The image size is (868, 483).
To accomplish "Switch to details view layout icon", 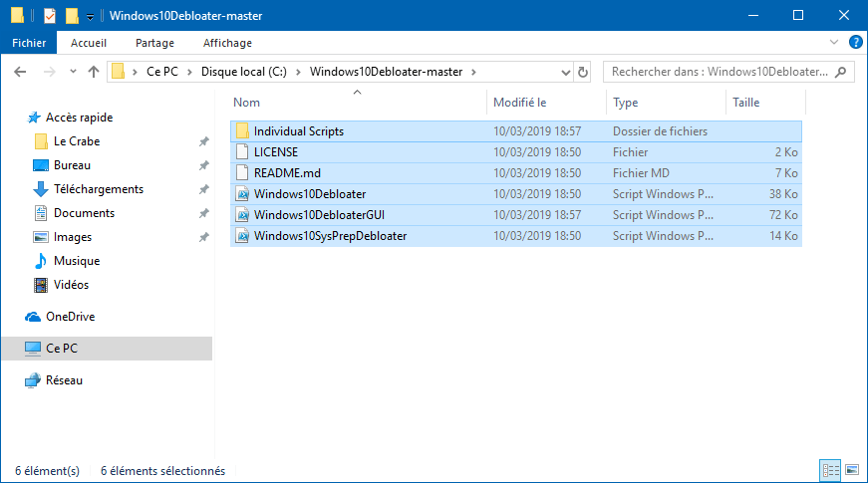I will pos(830,470).
